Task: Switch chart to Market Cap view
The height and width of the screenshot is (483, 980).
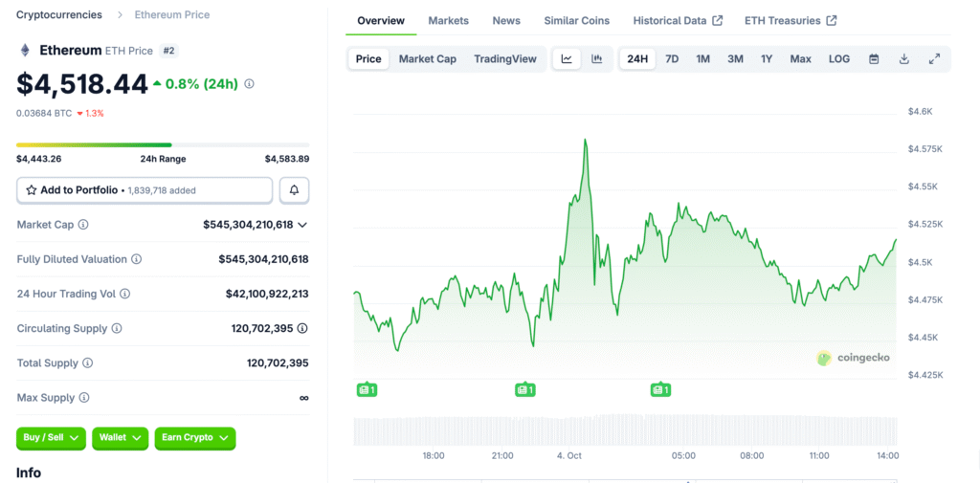Action: (427, 59)
